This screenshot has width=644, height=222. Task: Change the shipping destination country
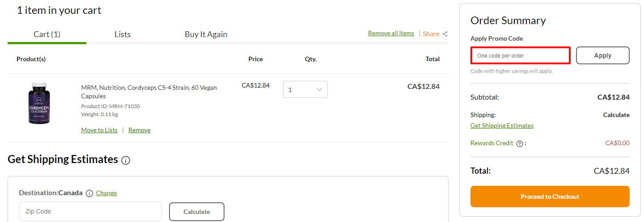106,193
